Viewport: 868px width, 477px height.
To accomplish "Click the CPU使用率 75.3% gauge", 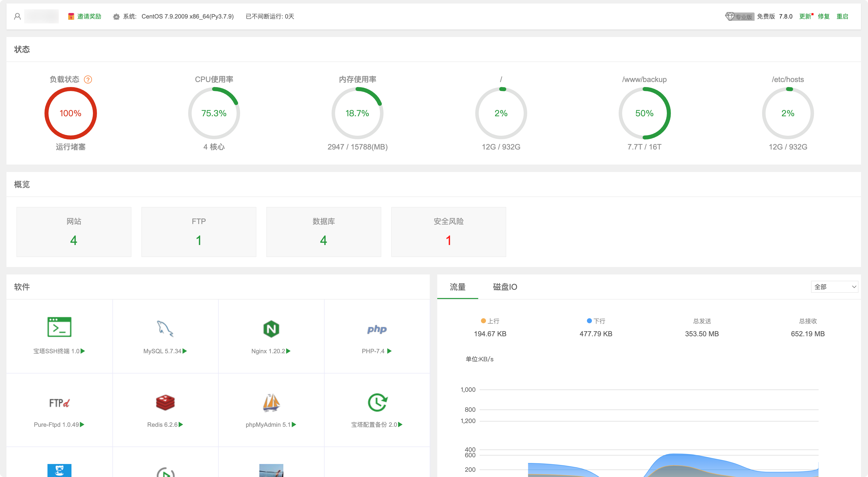I will [x=214, y=113].
